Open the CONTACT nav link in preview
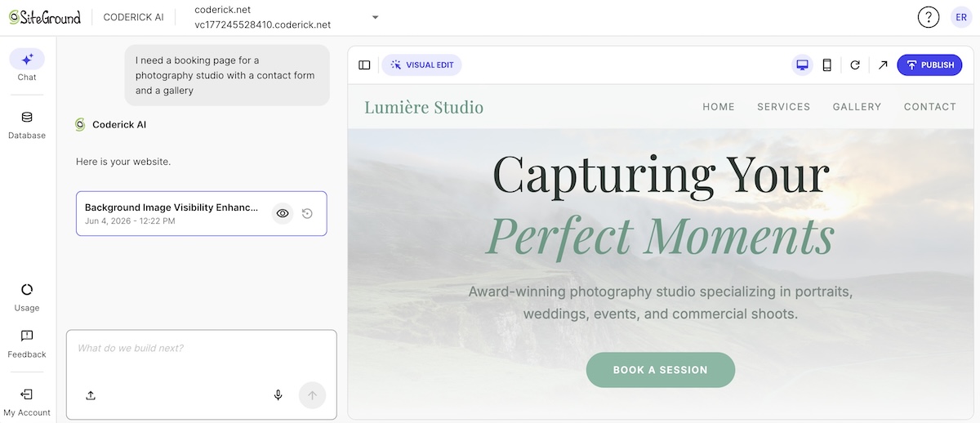The image size is (980, 423). (x=930, y=106)
